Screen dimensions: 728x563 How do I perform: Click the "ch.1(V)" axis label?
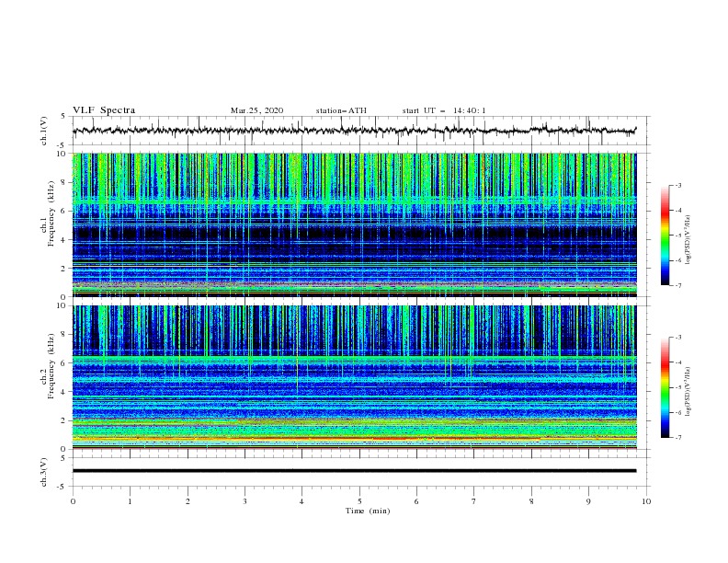coord(44,131)
